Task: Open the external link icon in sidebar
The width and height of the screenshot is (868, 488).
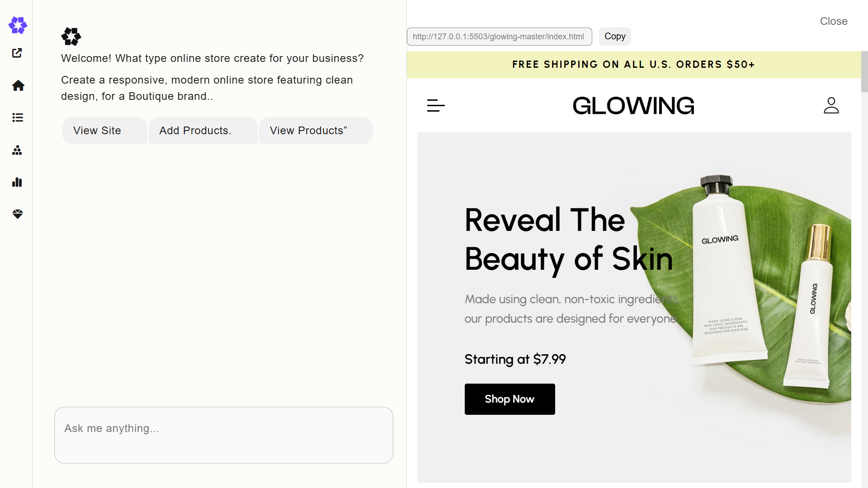Action: pyautogui.click(x=17, y=53)
